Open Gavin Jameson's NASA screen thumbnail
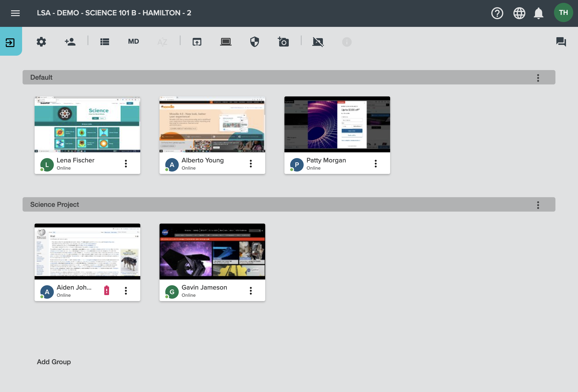 (212, 251)
